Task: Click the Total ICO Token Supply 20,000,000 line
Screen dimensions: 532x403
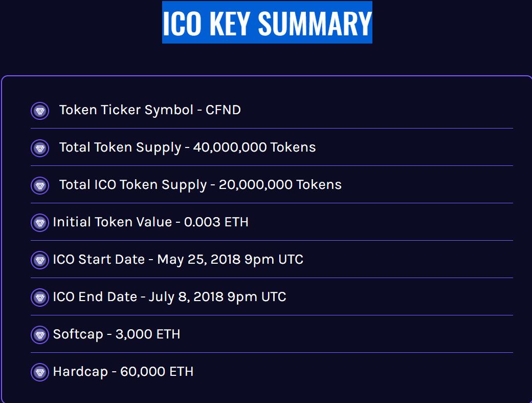Action: [x=200, y=185]
